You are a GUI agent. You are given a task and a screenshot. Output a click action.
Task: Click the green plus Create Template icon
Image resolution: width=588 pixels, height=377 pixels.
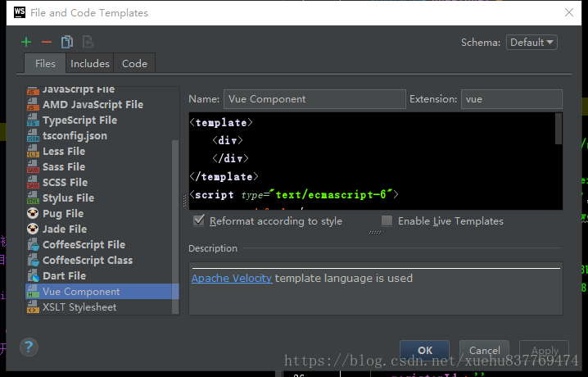point(26,42)
